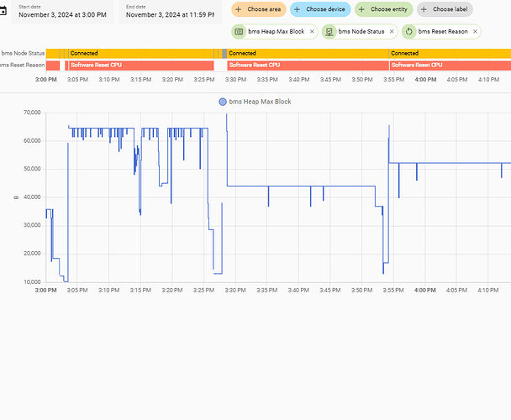
Task: Click the 3:30 PM label below the heap chart
Action: tap(235, 291)
